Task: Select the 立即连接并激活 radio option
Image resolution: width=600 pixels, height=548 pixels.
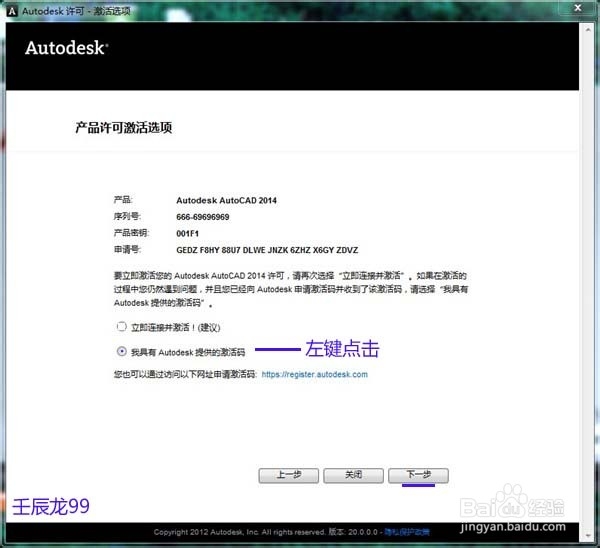Action: 122,327
